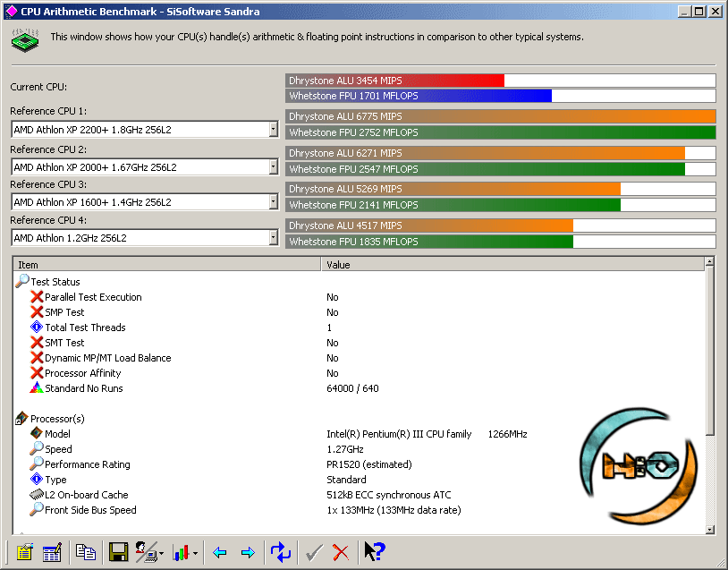The image size is (728, 570).
Task: Click the list scroll down arrow
Action: (x=709, y=529)
